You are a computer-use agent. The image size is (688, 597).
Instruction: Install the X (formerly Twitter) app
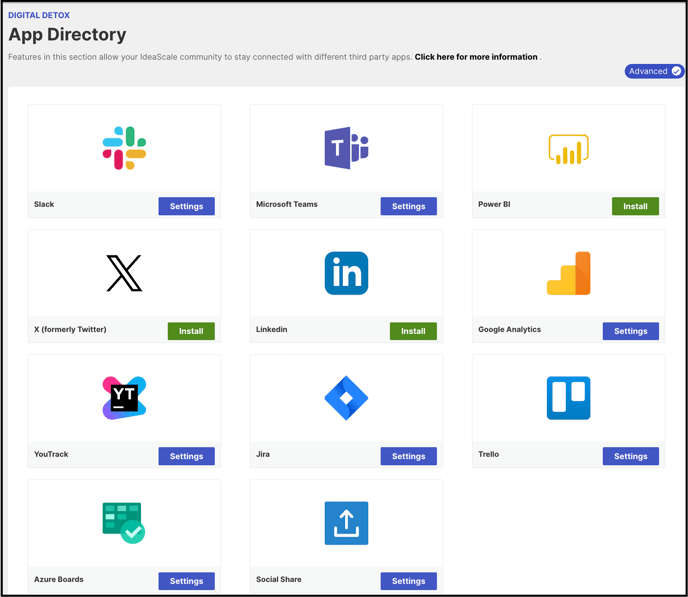click(191, 331)
